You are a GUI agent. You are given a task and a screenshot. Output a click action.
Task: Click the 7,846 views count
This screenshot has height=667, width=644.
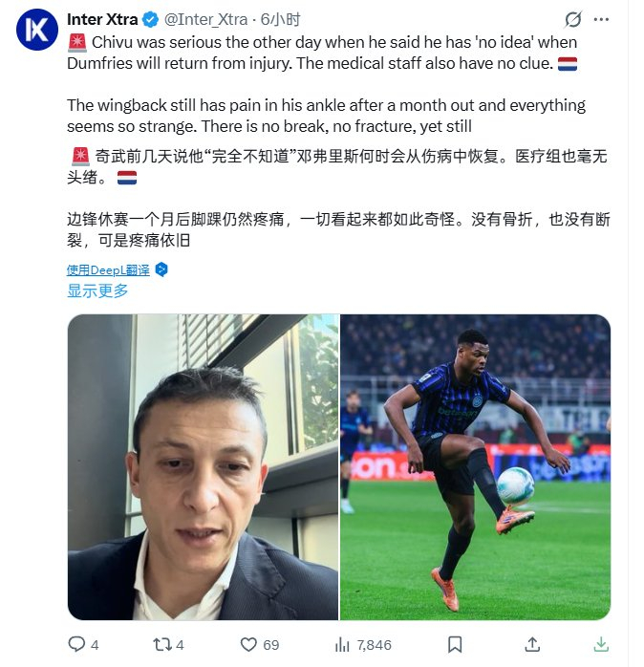(374, 645)
